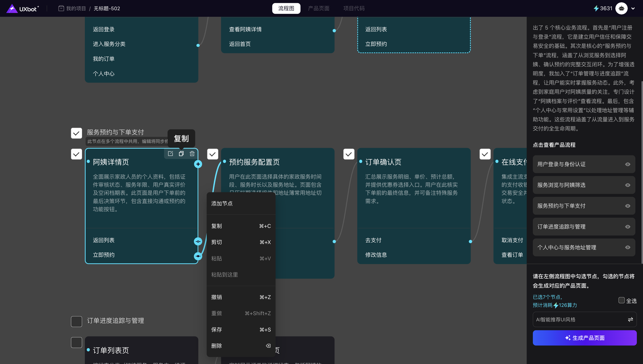
Task: Expand the account dropdown chevron
Action: coord(633,8)
